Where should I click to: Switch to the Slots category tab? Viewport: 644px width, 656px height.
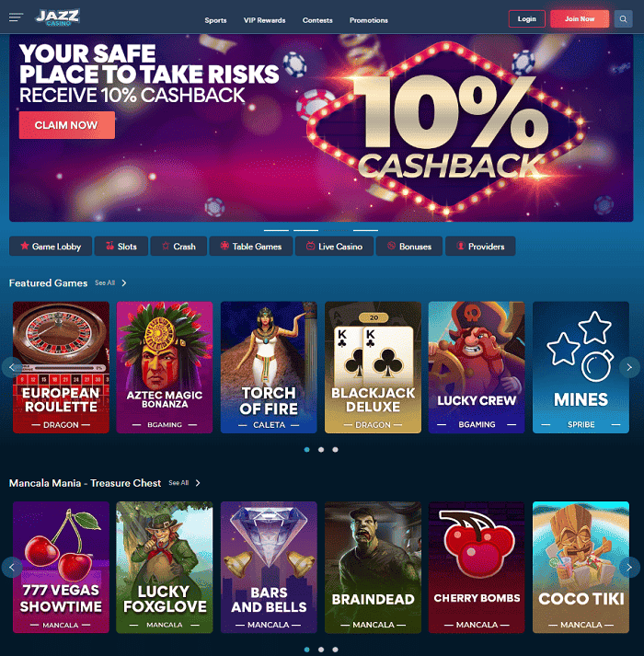121,247
